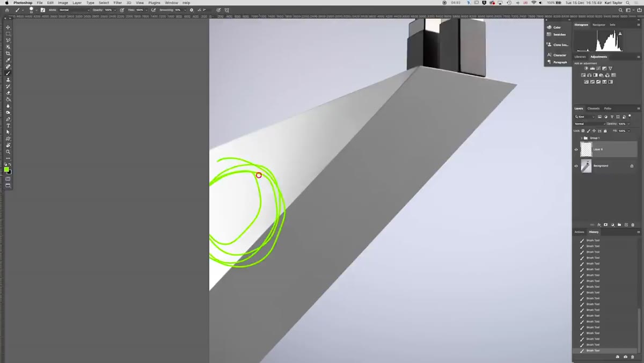Click the Home icon in options bar

(x=7, y=10)
